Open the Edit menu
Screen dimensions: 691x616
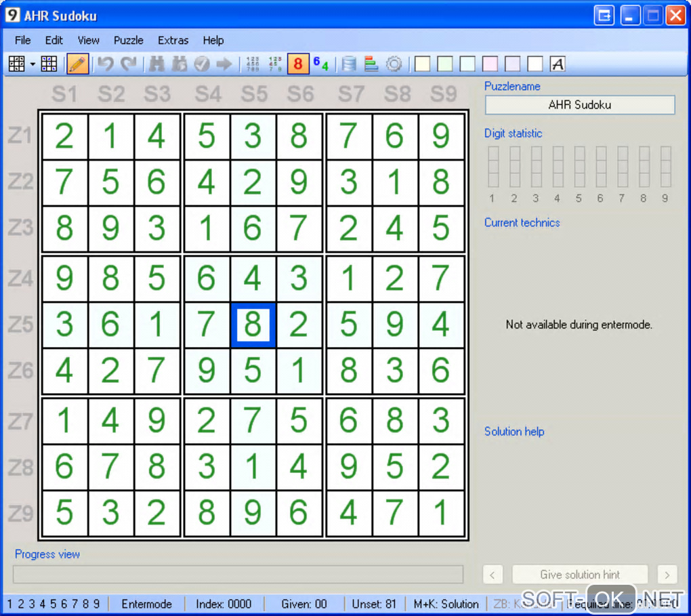(54, 40)
